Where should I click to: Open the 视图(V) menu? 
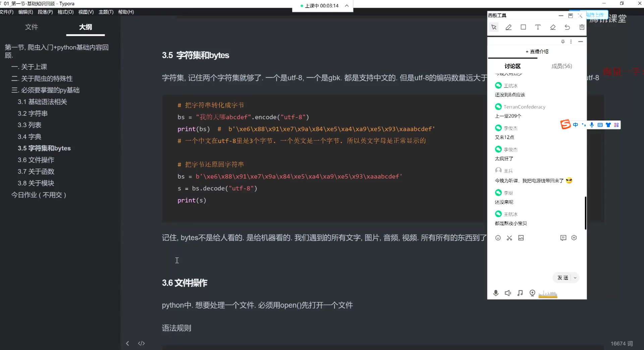tap(86, 12)
